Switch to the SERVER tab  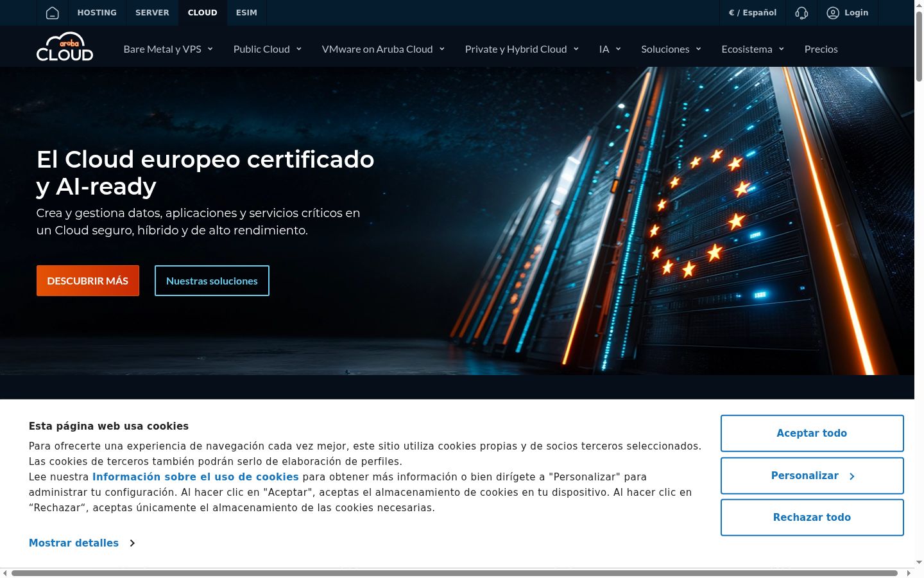[x=152, y=13]
